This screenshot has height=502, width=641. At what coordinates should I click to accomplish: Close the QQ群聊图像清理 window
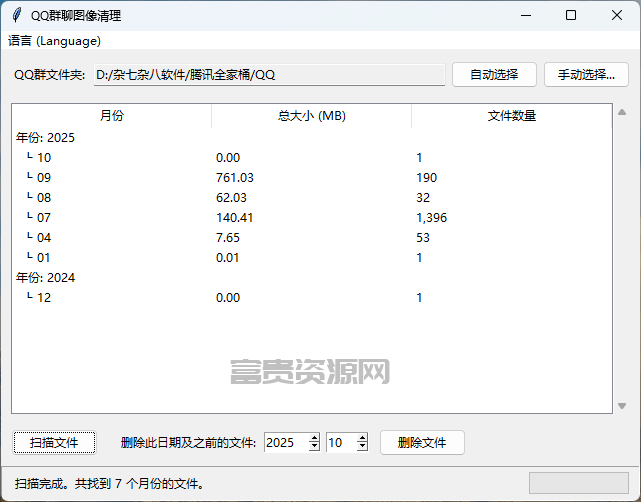[x=617, y=16]
